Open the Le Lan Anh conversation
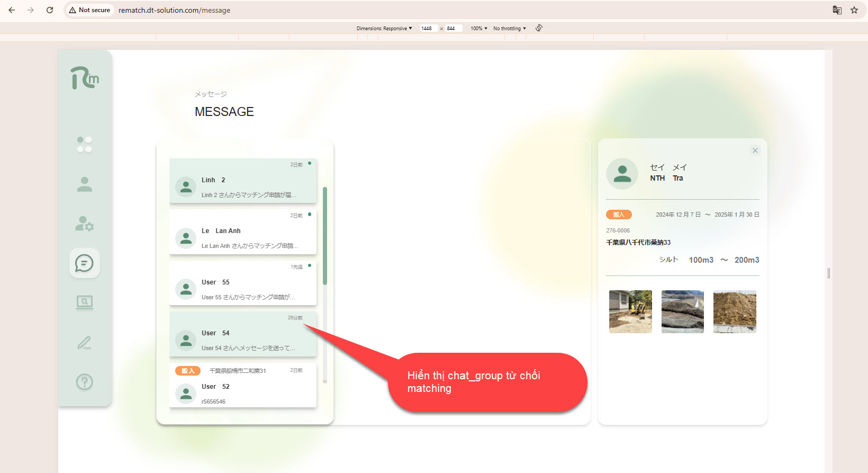Screen dimensions: 868x473 (243, 232)
